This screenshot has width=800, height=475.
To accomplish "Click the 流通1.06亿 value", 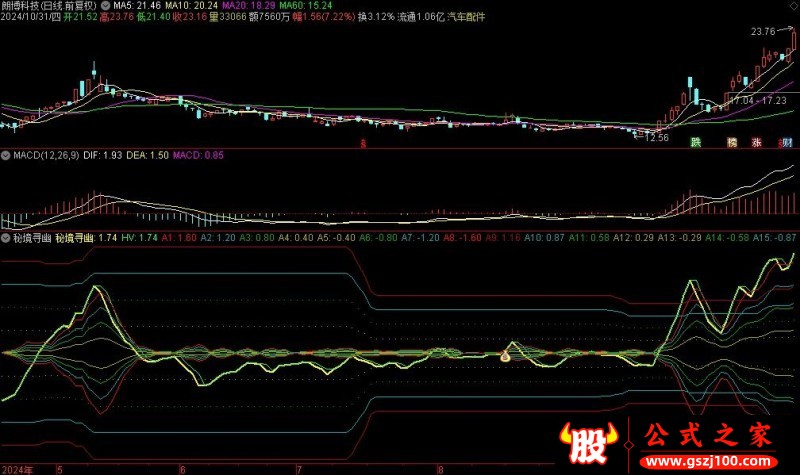I will coord(421,17).
